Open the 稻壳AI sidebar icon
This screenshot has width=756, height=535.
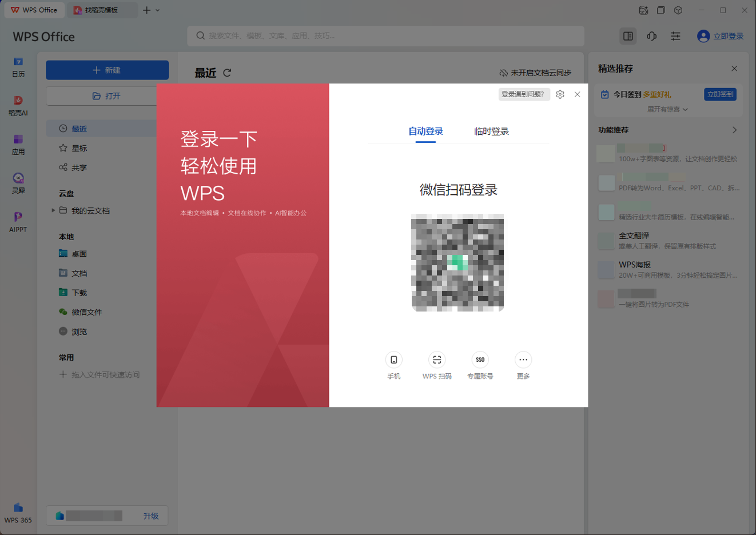(18, 106)
